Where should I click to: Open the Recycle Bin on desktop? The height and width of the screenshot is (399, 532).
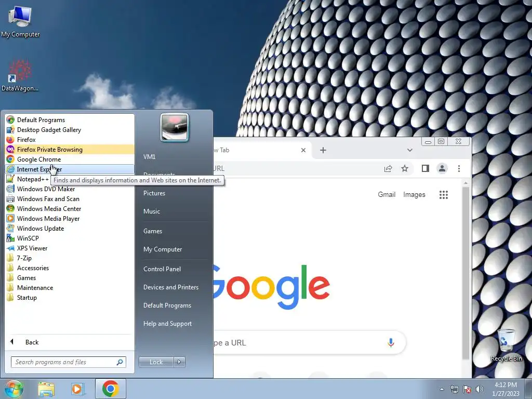(x=506, y=345)
